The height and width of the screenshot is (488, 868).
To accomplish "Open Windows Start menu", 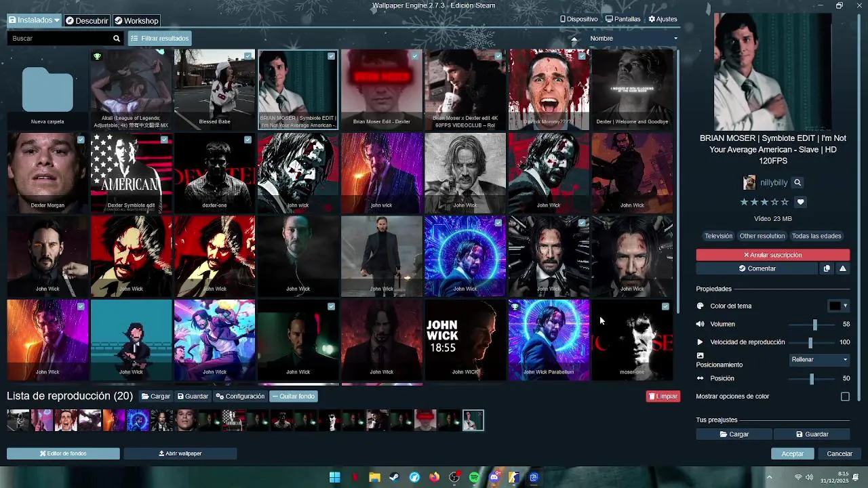I will click(x=334, y=477).
